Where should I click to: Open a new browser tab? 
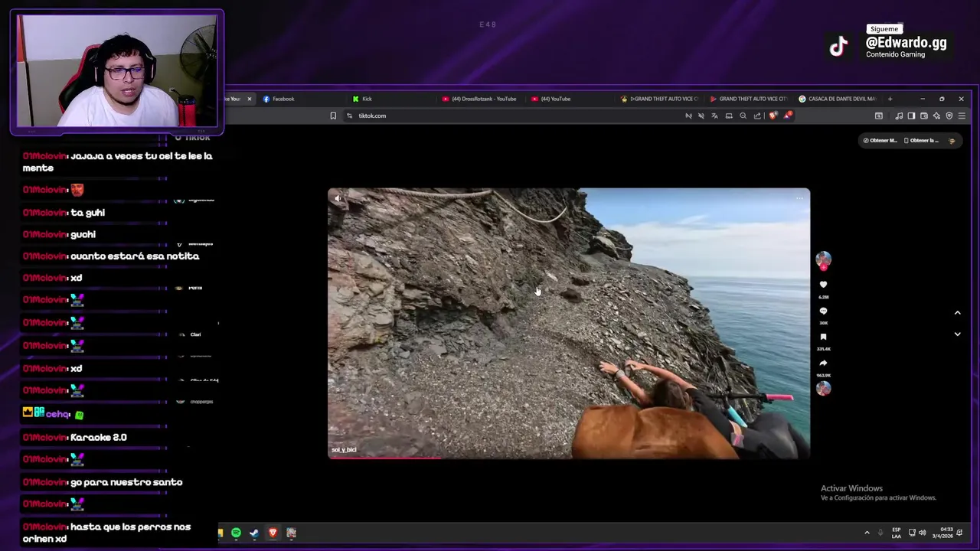(890, 99)
